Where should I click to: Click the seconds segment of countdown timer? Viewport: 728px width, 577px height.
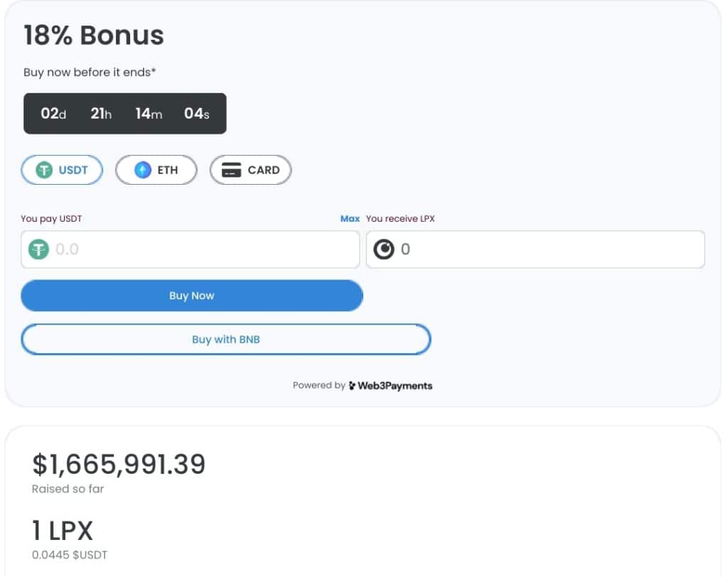tap(197, 113)
